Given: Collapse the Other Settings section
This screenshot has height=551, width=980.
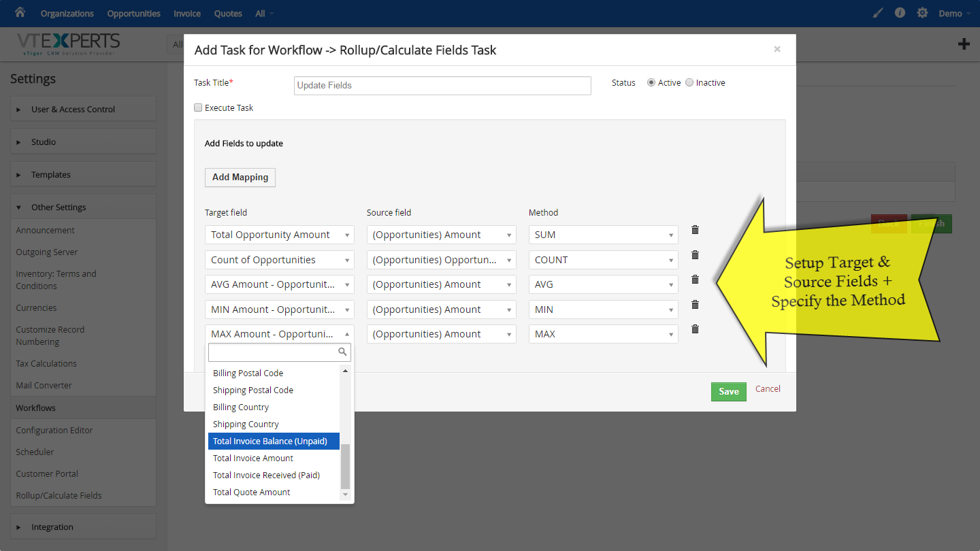Looking at the screenshot, I should 83,207.
